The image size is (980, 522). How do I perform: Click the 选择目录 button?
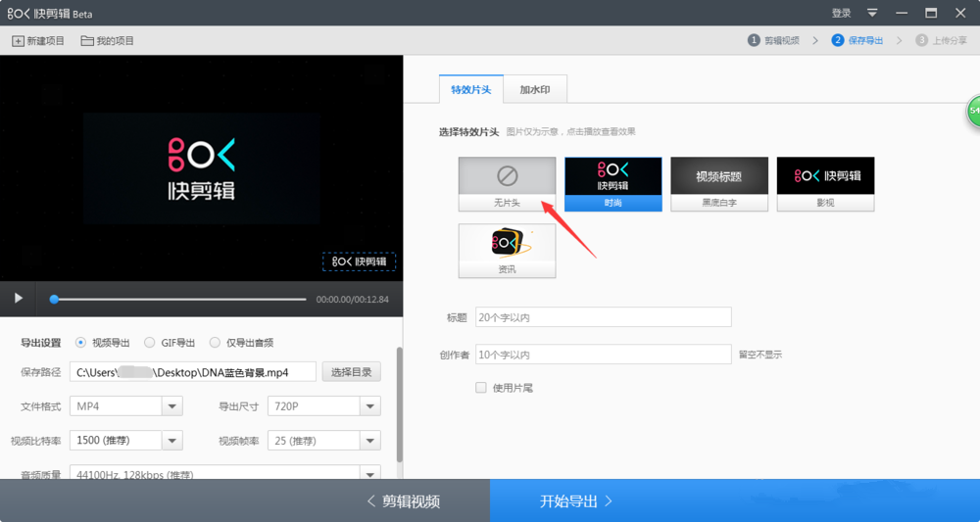point(351,372)
